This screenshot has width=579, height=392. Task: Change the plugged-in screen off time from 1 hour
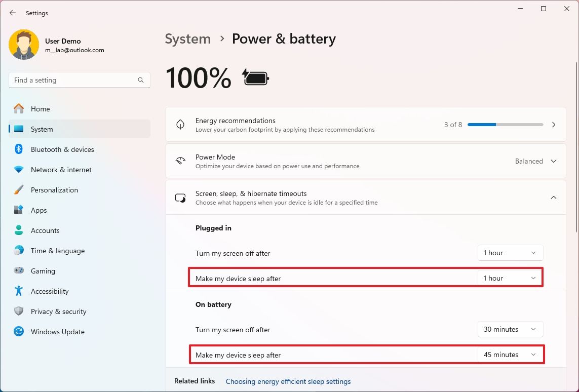coord(510,252)
